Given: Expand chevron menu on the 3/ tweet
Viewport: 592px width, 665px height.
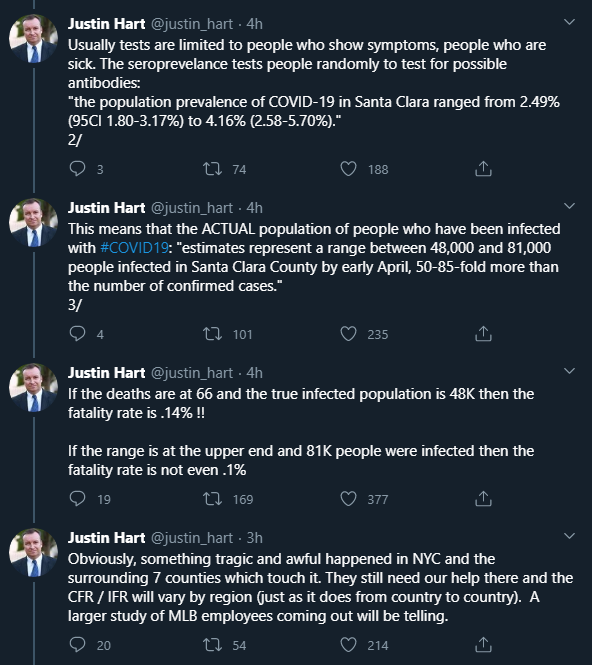Looking at the screenshot, I should (570, 206).
